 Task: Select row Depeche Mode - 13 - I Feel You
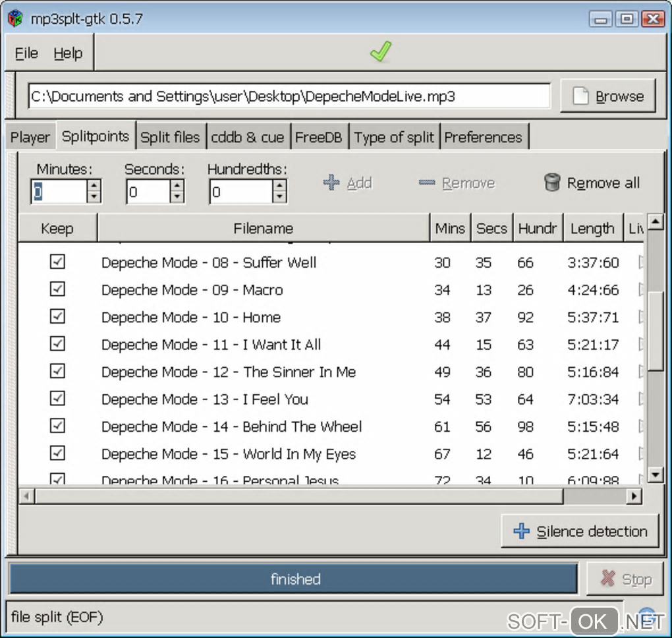(x=331, y=399)
